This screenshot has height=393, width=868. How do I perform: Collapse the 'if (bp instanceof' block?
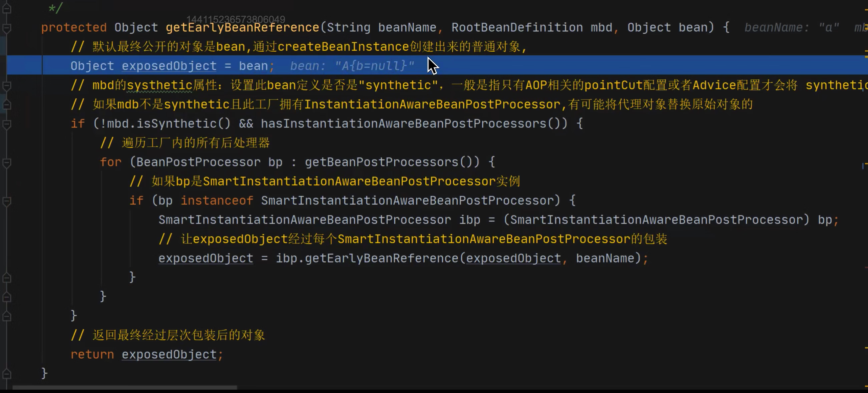click(x=6, y=201)
